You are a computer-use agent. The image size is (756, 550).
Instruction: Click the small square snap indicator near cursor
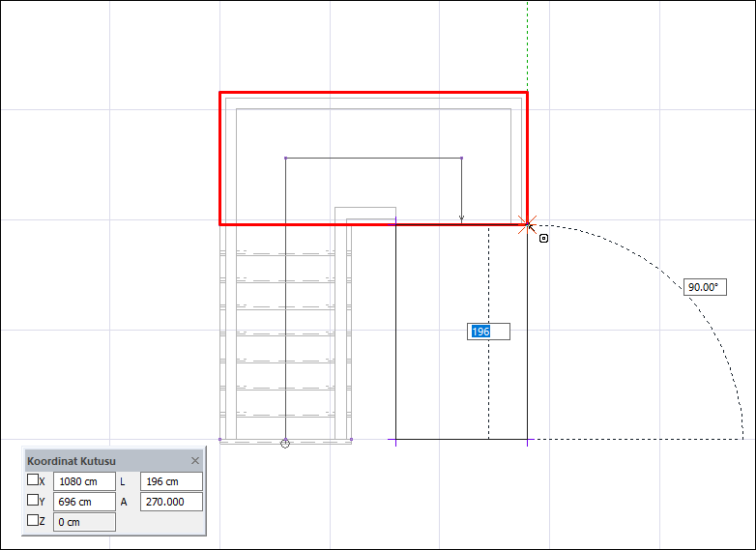(x=543, y=238)
